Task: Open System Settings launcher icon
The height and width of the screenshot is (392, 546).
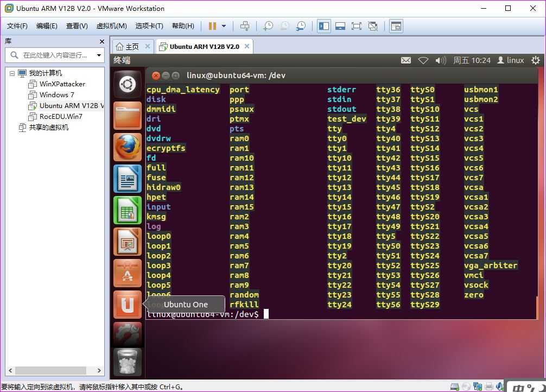Action: coord(128,334)
